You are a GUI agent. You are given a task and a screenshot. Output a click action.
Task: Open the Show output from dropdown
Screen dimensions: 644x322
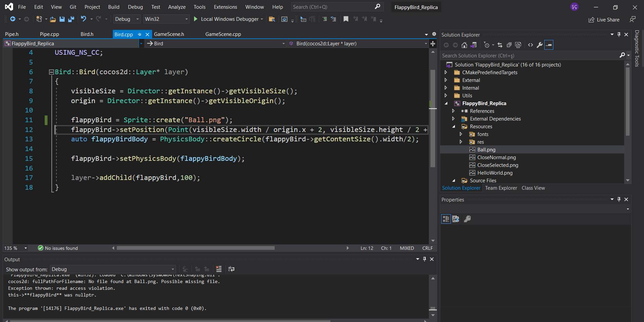tap(113, 269)
